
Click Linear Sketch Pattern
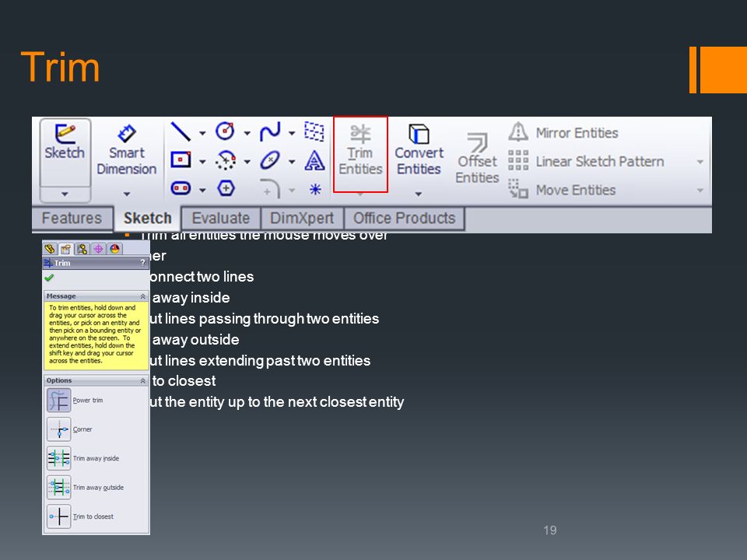point(586,161)
